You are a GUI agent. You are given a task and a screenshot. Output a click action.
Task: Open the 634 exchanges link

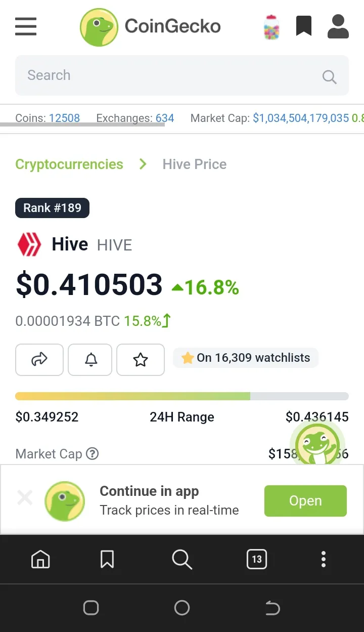click(x=165, y=118)
